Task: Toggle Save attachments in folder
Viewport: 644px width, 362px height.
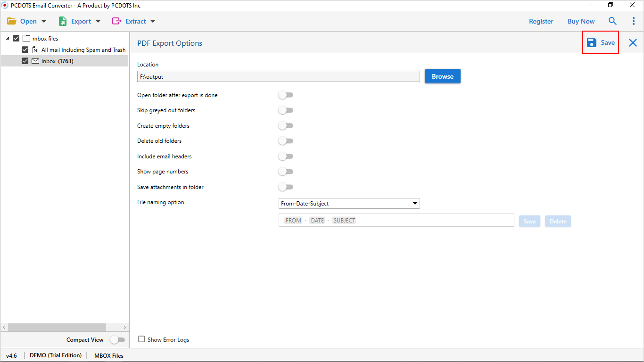Action: 286,187
